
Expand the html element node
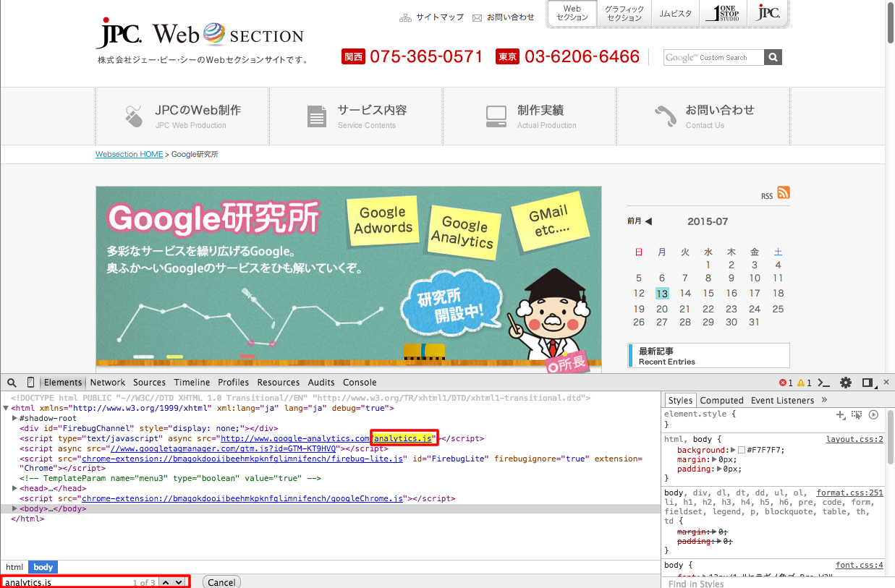(7, 409)
